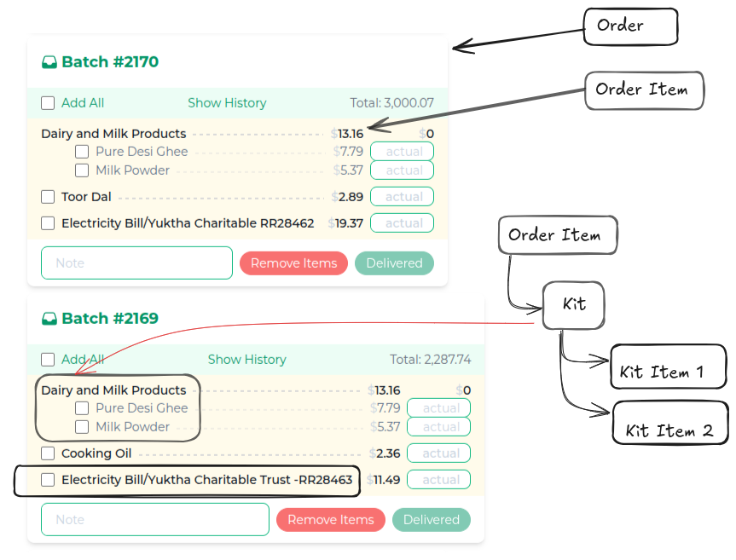Screen dimensions: 736x560
Task: Click the inbox icon beside Batch #2169
Action: coord(49,319)
